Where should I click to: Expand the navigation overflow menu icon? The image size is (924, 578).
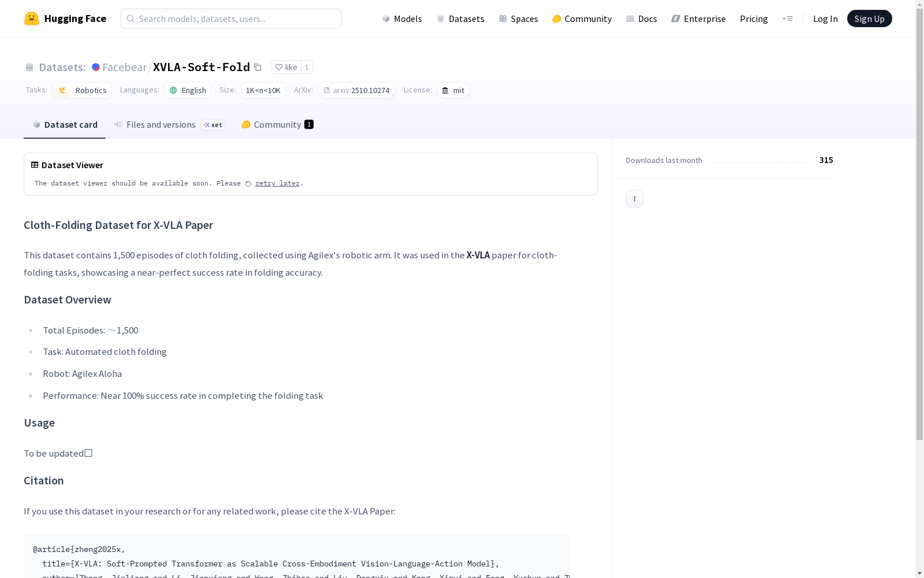click(787, 18)
